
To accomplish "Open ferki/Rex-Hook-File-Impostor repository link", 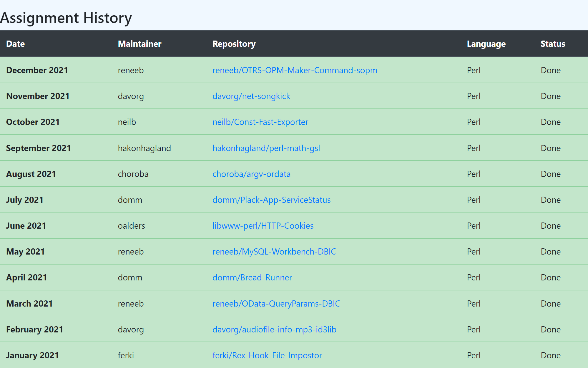I will click(x=267, y=355).
